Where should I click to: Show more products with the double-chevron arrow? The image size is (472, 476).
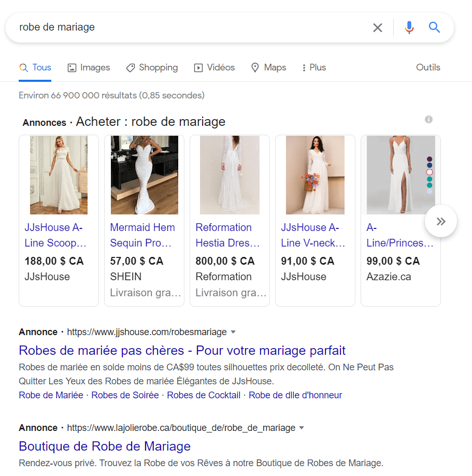pos(441,221)
